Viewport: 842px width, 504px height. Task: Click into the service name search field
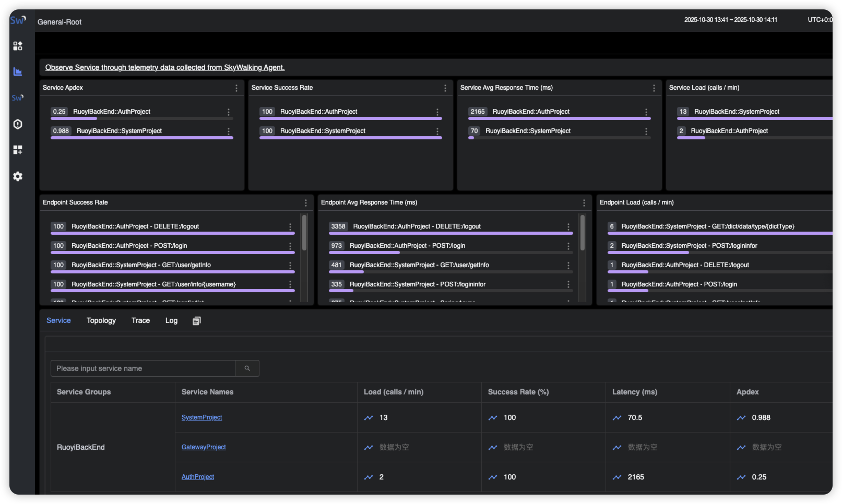(x=143, y=368)
